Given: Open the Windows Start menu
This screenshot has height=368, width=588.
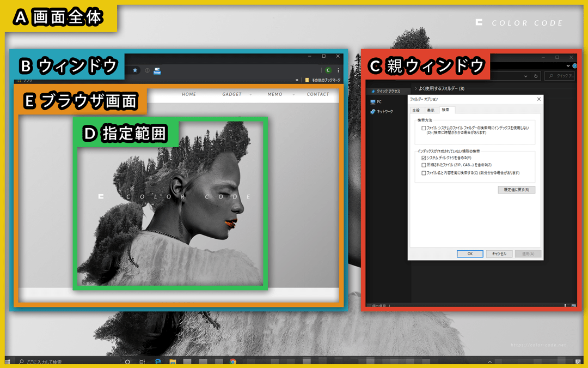Looking at the screenshot, I should click(8, 361).
